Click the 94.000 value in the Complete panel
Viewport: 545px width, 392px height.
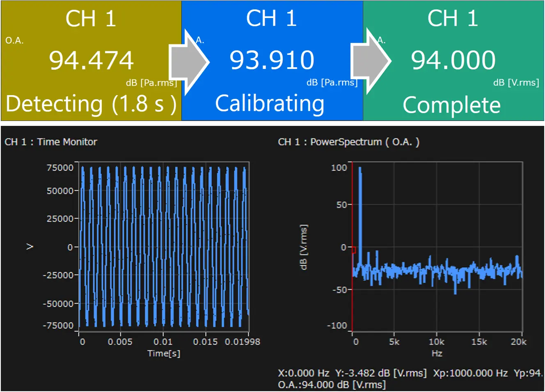453,60
